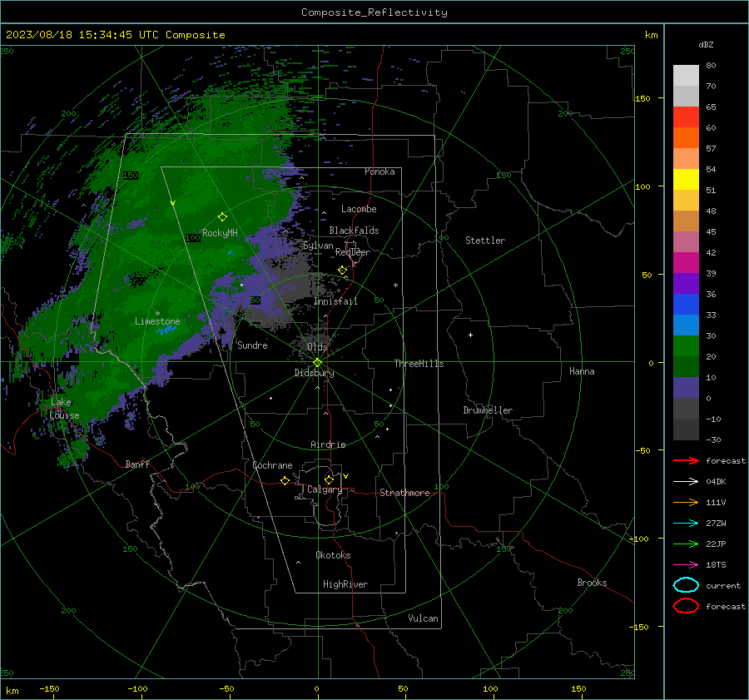Click the dBZ legend heading

(x=706, y=44)
